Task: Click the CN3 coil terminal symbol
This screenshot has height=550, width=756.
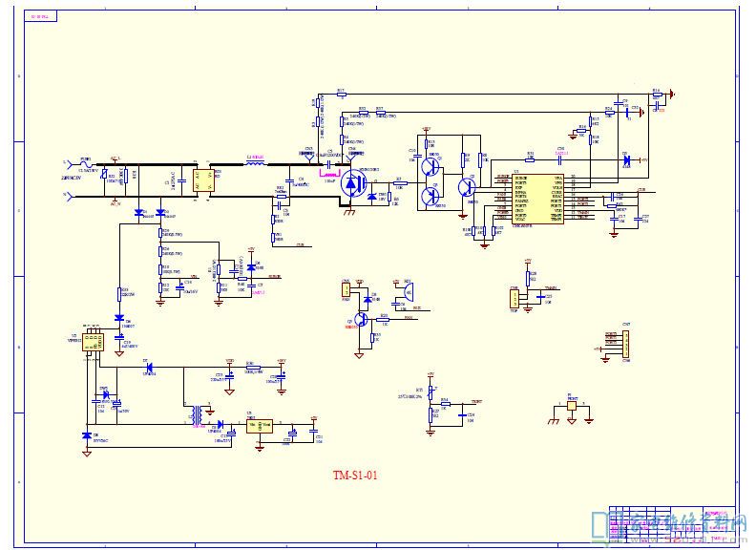Action: 309,156
